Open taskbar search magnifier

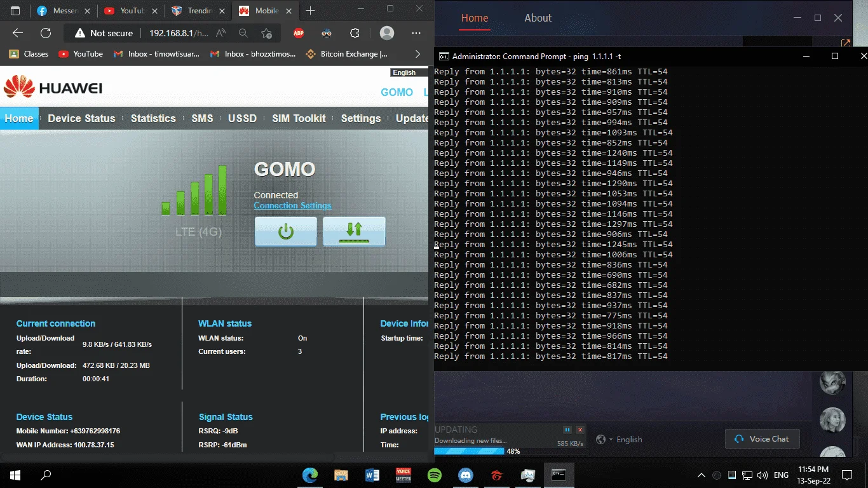click(46, 475)
